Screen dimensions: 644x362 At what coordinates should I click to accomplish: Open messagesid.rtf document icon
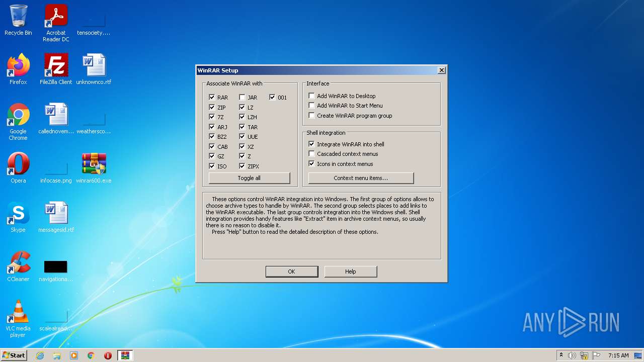pos(56,217)
